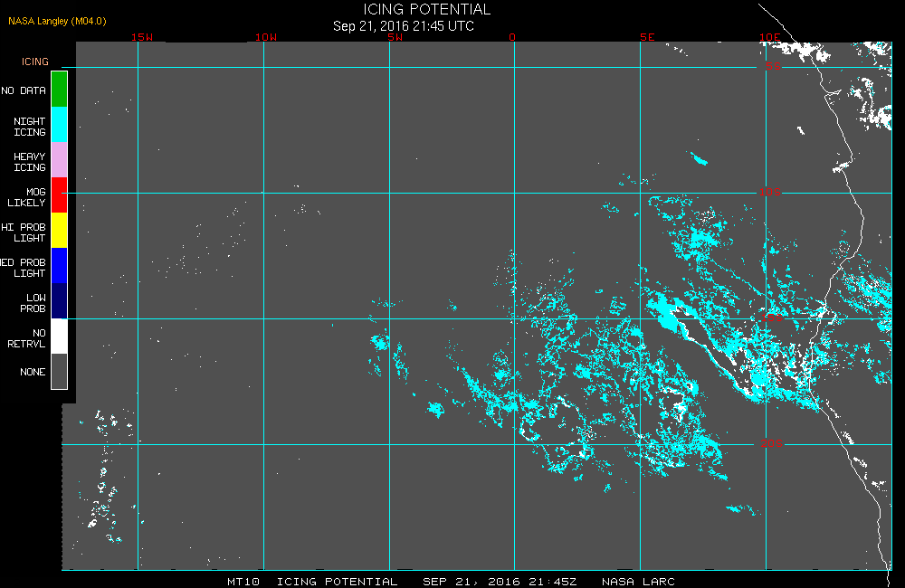The image size is (905, 588).
Task: Select the white NO RETRVL legend swatch
Action: pyautogui.click(x=60, y=336)
